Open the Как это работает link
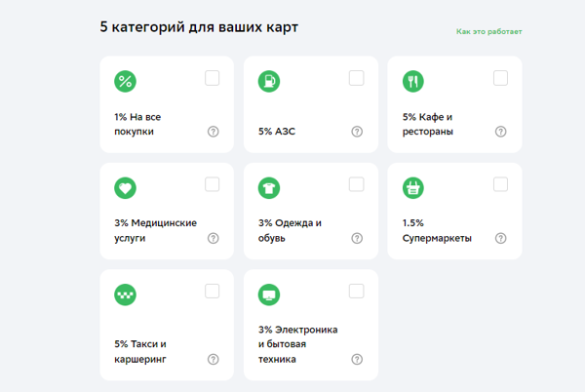Screen dimensions: 585x392 [488, 32]
